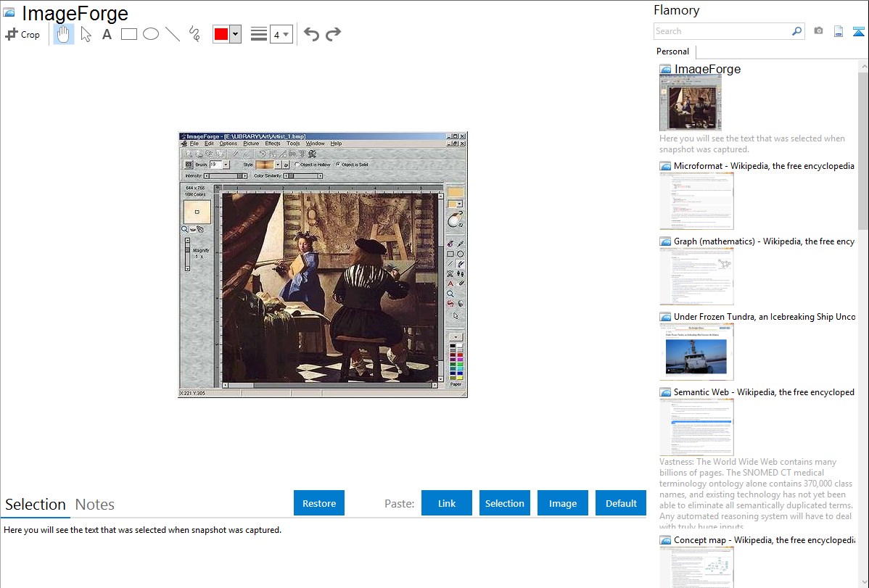This screenshot has height=588, width=869.
Task: Open the Microformat Wikipedia snapshot thumbnail
Action: [x=696, y=201]
